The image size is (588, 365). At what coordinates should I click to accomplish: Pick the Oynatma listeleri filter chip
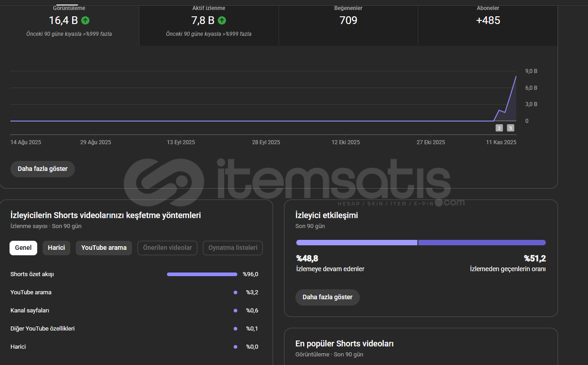click(233, 248)
